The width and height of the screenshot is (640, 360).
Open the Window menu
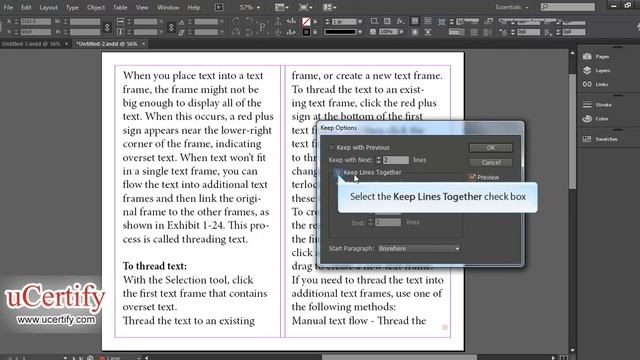pos(168,7)
